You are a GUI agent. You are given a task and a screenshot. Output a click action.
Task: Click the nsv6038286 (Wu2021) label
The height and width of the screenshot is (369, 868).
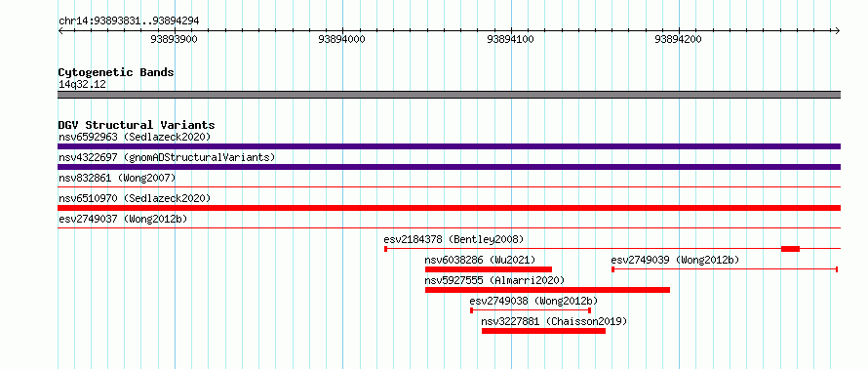480,260
